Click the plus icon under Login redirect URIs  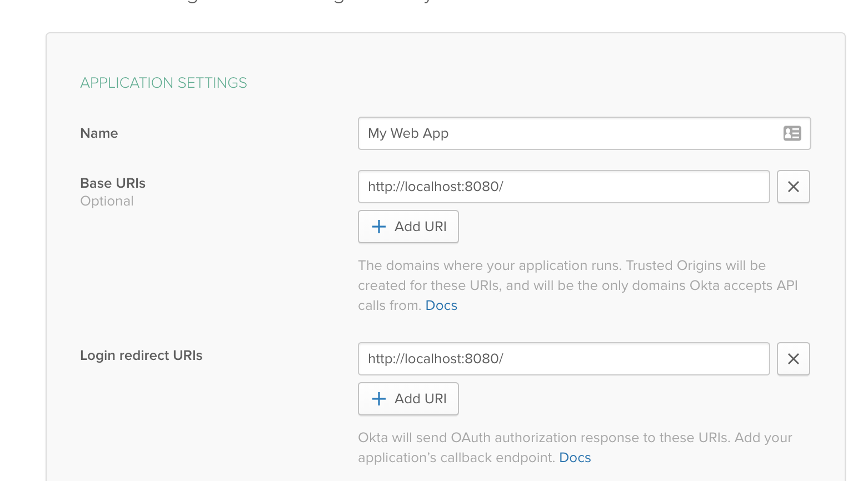pyautogui.click(x=379, y=399)
